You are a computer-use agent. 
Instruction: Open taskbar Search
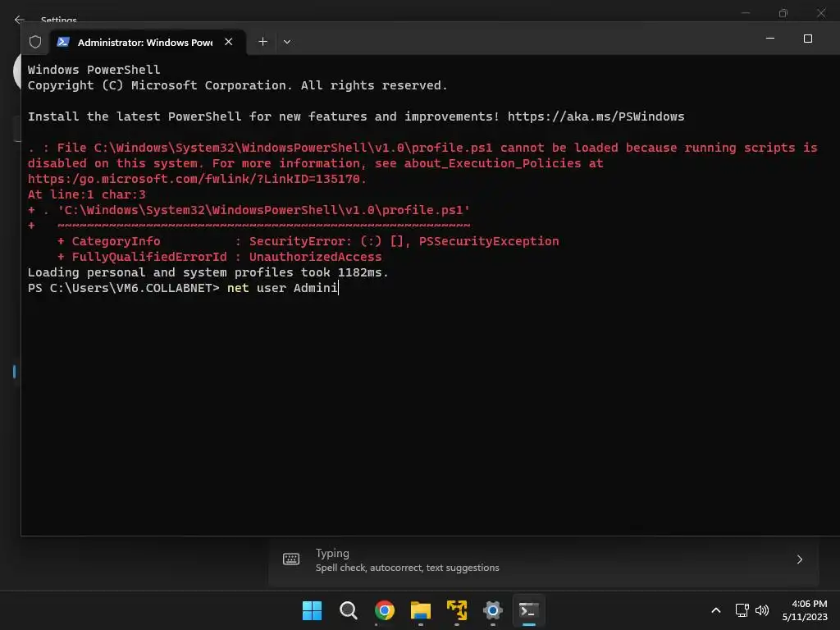[348, 610]
